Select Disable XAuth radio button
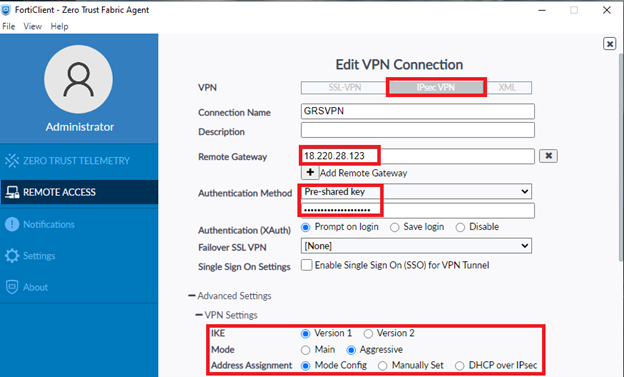 (460, 227)
